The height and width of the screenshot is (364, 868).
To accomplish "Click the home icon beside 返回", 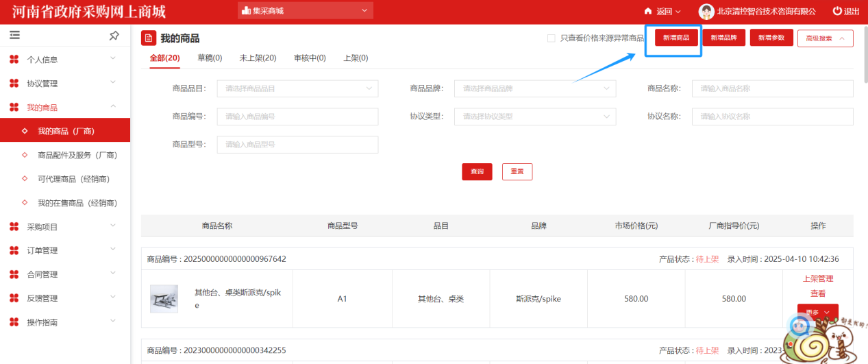I will point(648,11).
